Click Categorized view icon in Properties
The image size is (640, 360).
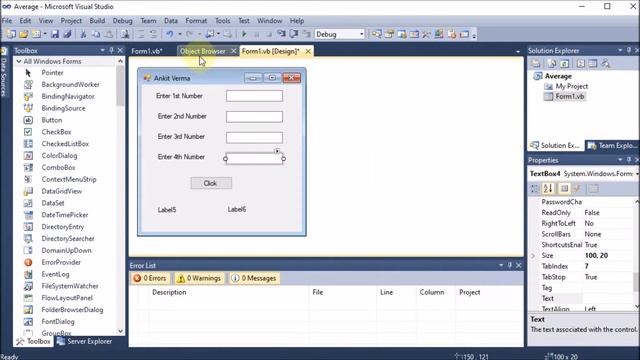click(x=535, y=188)
